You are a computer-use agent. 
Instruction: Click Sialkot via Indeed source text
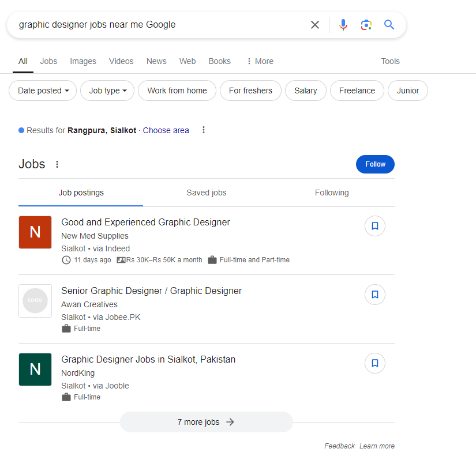click(95, 248)
